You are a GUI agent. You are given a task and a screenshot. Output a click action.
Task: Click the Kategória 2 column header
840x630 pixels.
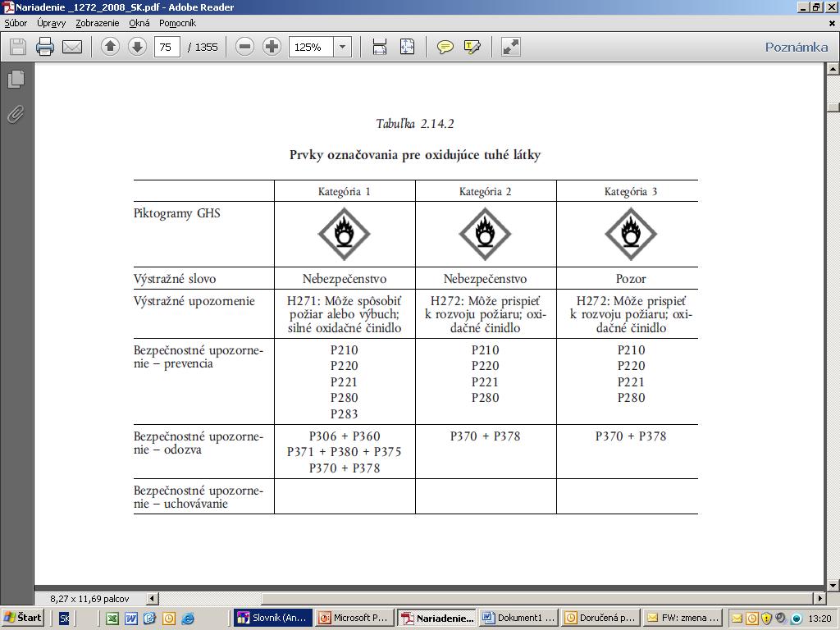point(486,192)
